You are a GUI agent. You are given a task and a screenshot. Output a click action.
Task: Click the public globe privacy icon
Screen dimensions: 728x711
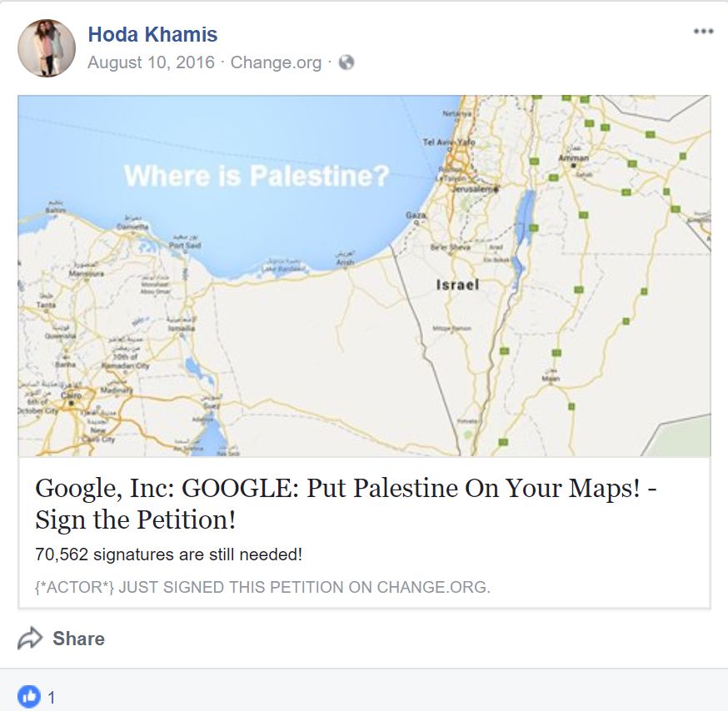[347, 62]
